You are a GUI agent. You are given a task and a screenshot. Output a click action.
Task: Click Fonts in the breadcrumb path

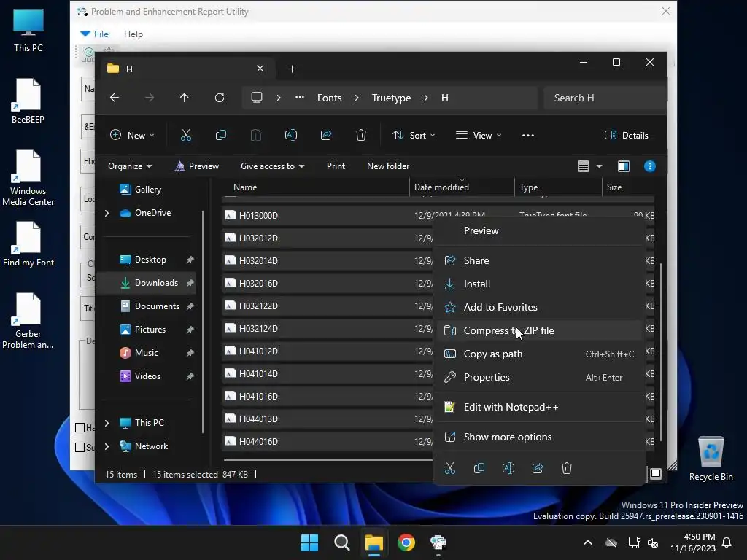pyautogui.click(x=329, y=98)
